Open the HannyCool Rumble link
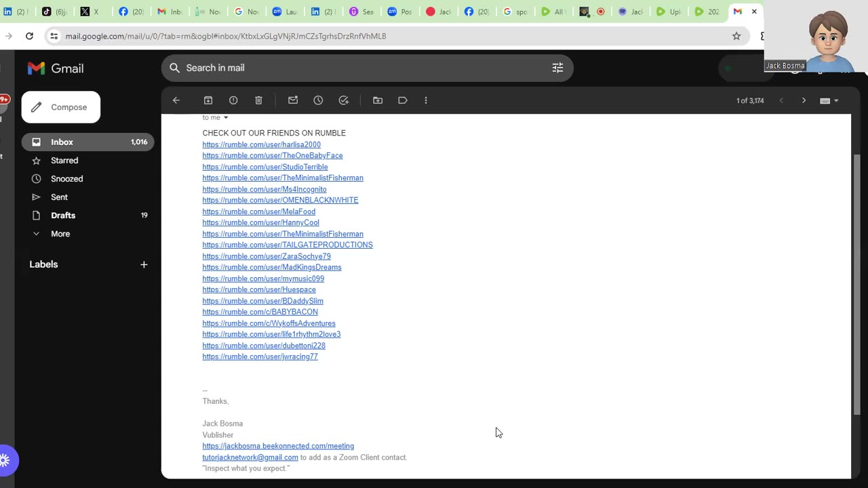Viewport: 868px width, 488px height. pyautogui.click(x=260, y=223)
